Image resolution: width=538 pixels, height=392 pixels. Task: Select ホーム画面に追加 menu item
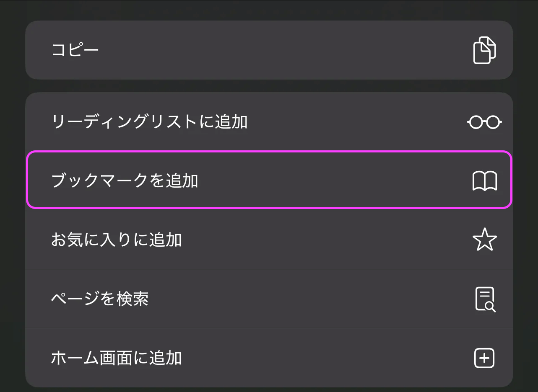(x=116, y=358)
